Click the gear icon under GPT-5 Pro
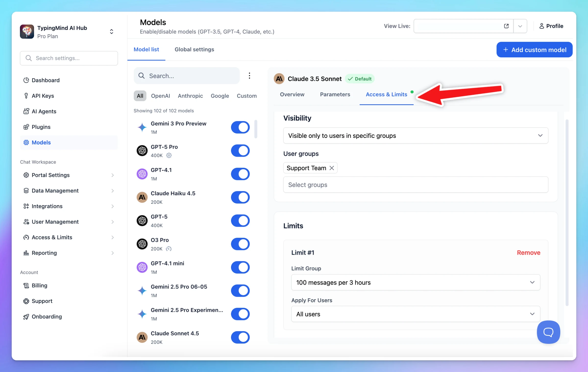The height and width of the screenshot is (372, 588). click(169, 155)
